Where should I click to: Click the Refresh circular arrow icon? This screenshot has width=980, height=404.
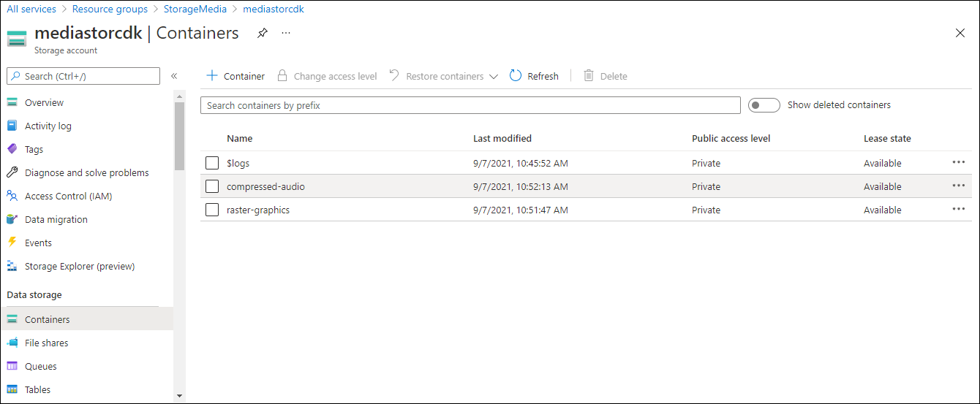point(516,75)
